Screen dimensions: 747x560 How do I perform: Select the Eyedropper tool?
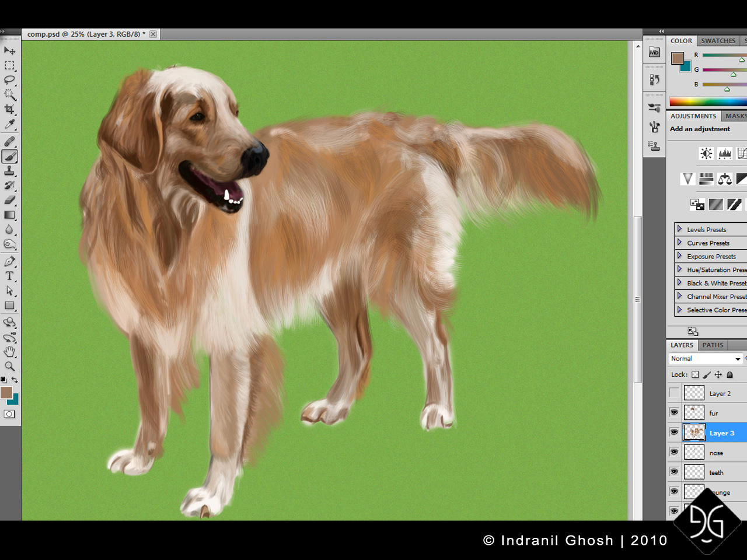pos(9,124)
